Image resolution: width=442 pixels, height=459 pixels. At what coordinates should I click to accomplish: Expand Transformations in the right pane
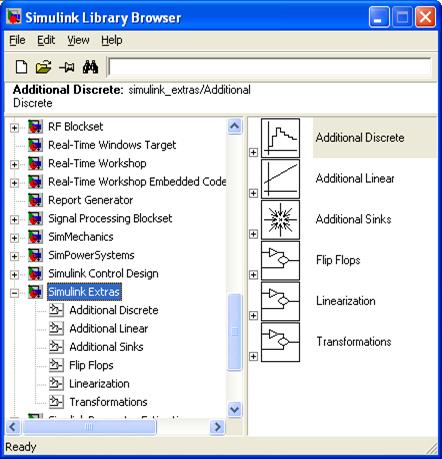[254, 356]
